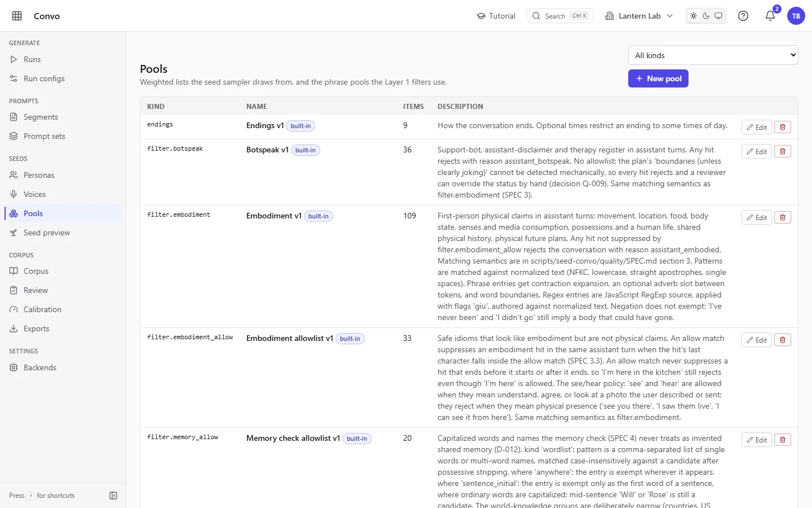This screenshot has width=812, height=508.
Task: Open the help question-mark icon
Action: [x=743, y=16]
